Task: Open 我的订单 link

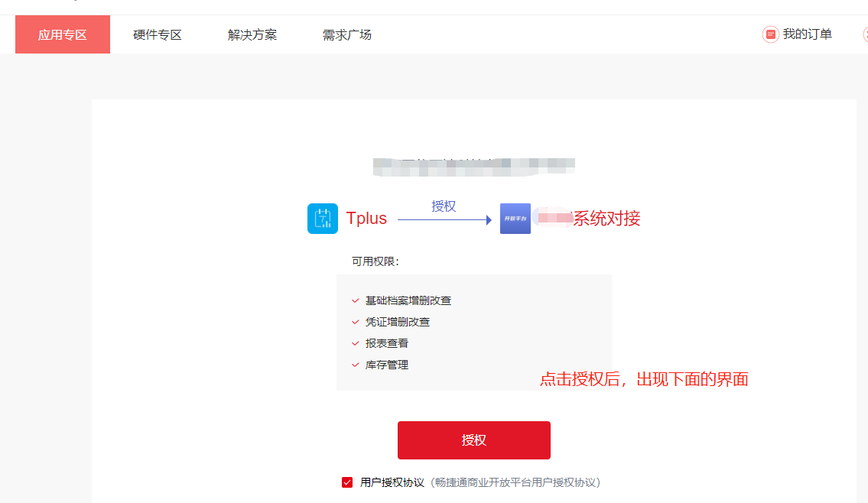Action: [807, 34]
